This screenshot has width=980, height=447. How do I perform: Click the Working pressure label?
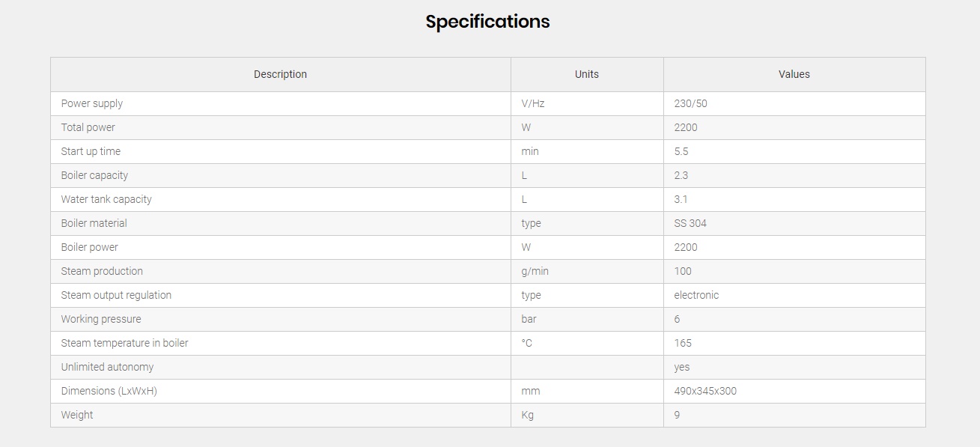pos(101,319)
